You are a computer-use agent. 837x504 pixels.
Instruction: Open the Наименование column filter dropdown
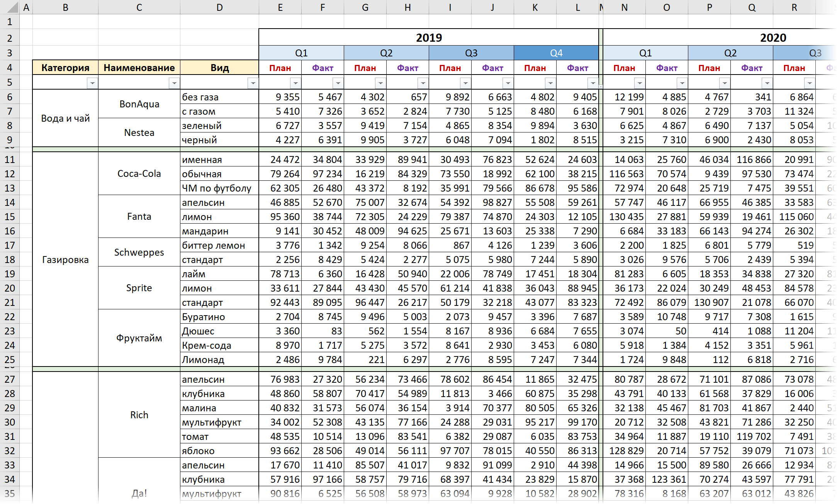pyautogui.click(x=174, y=83)
